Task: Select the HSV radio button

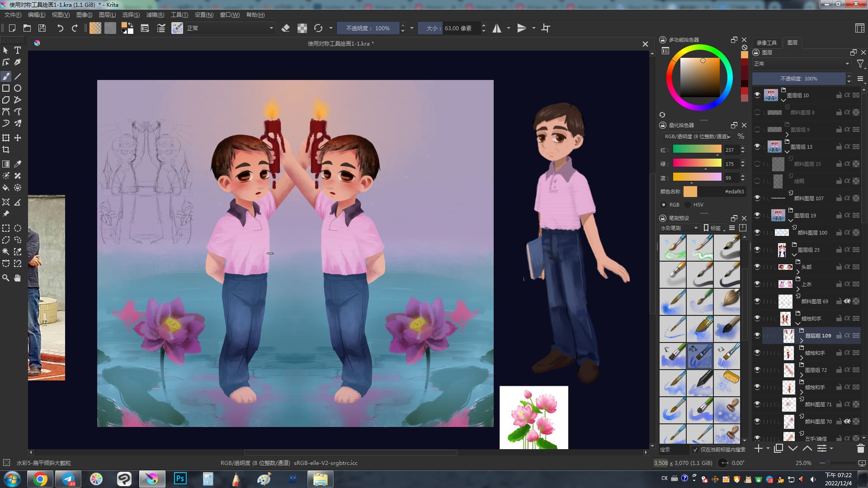Action: pyautogui.click(x=688, y=205)
